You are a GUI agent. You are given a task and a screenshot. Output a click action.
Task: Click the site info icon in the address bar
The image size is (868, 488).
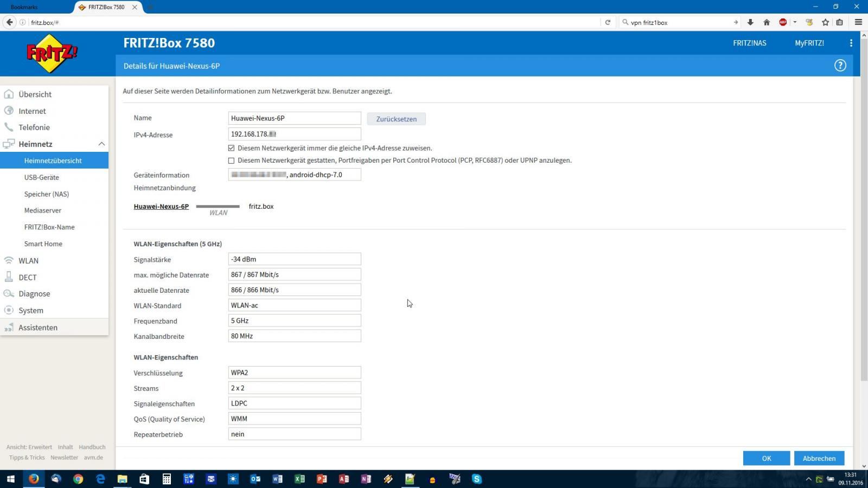click(23, 22)
